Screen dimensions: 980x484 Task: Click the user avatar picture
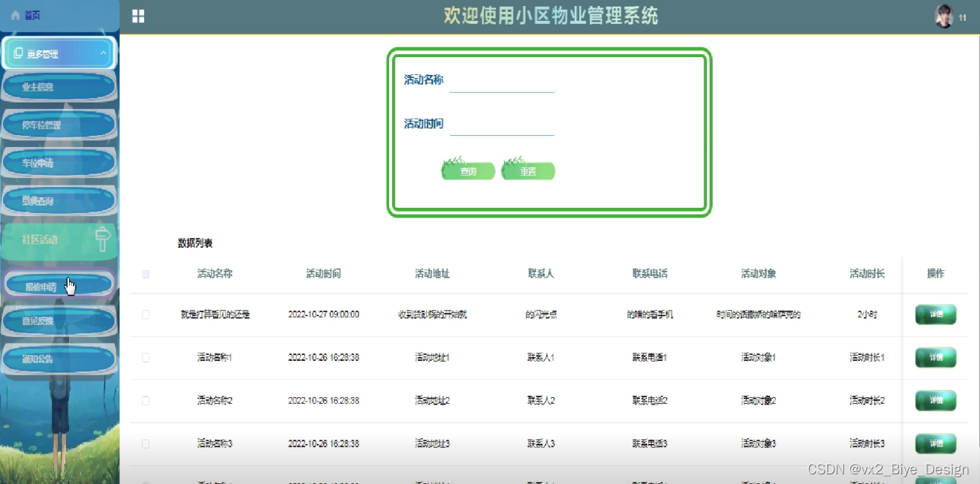pos(944,16)
